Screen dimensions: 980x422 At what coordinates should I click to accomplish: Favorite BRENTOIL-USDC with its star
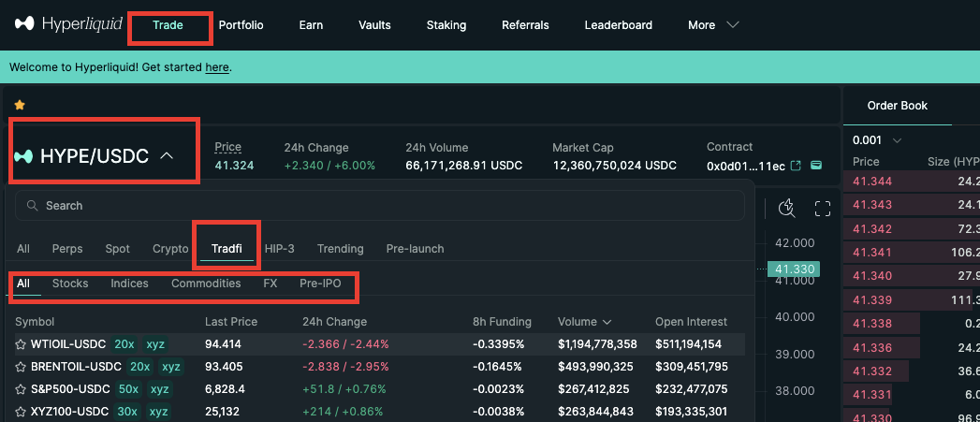tap(21, 367)
